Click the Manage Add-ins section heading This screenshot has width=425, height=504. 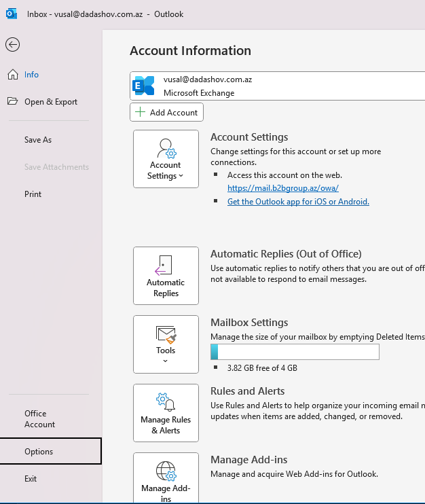tap(249, 460)
